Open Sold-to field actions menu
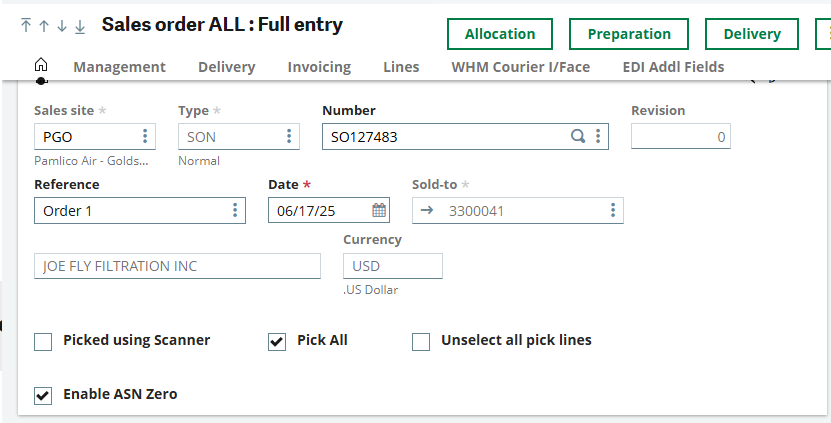This screenshot has height=423, width=831. 613,210
